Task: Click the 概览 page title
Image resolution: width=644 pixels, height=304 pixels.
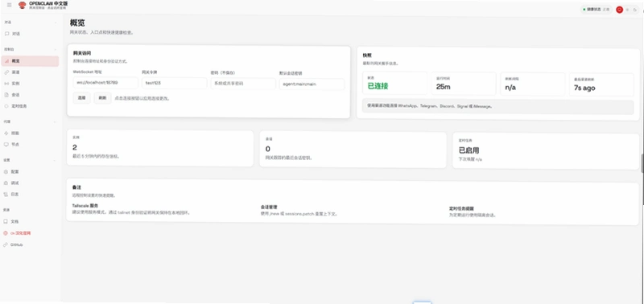Action: pyautogui.click(x=77, y=23)
